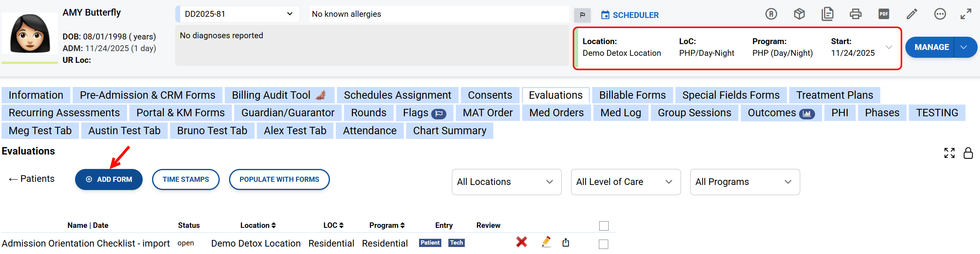980x254 pixels.
Task: Click the printer icon in top toolbar
Action: [855, 14]
